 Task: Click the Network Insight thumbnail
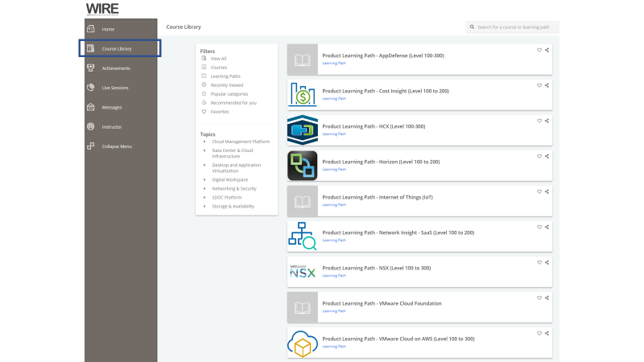[x=303, y=237]
